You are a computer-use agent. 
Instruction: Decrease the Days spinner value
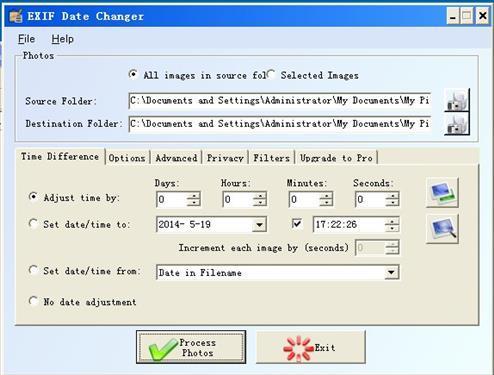(x=193, y=203)
